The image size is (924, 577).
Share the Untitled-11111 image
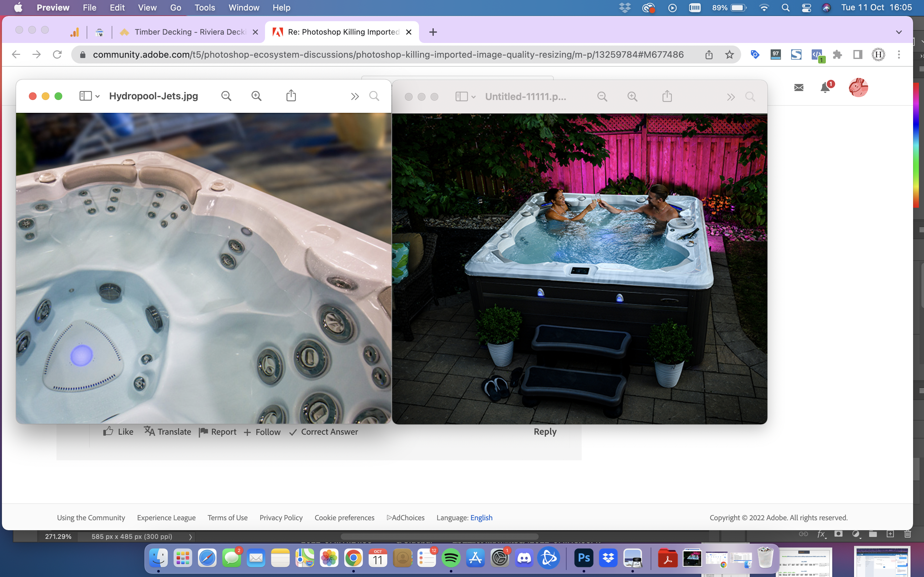(667, 96)
